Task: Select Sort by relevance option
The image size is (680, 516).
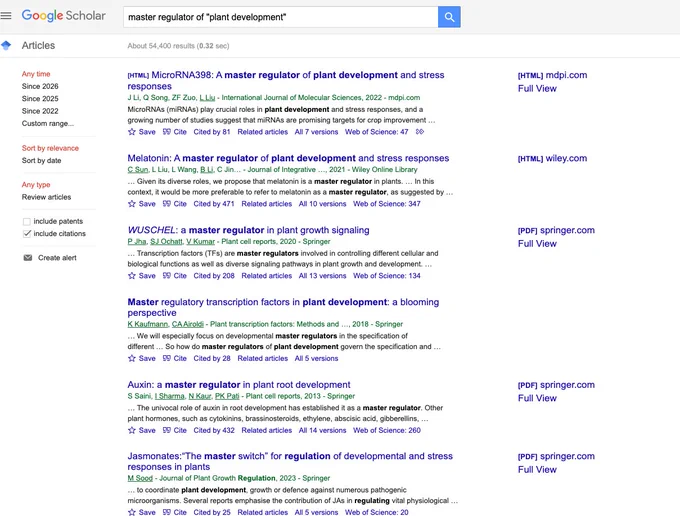Action: [50, 148]
